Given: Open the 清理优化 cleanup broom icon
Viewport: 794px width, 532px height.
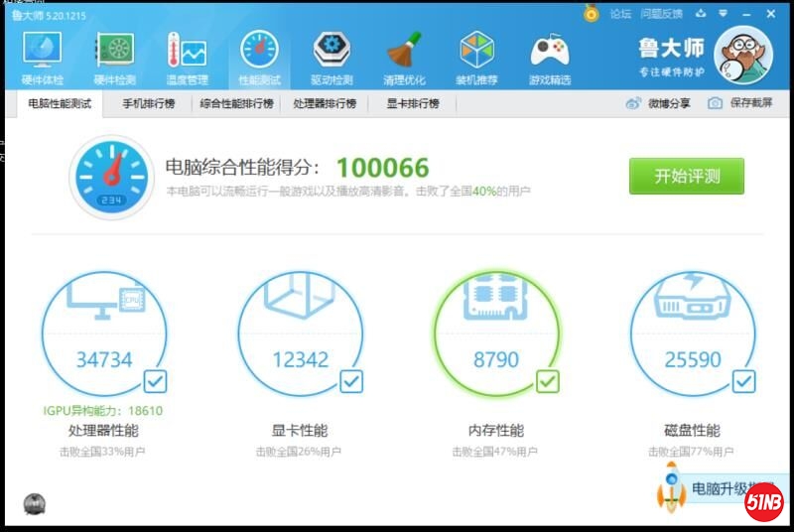Looking at the screenshot, I should (404, 57).
